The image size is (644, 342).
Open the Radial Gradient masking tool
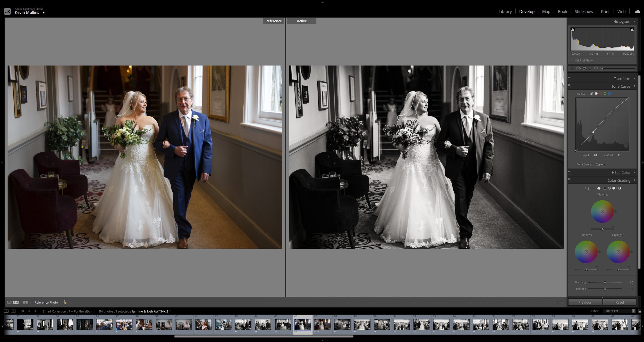[x=596, y=68]
